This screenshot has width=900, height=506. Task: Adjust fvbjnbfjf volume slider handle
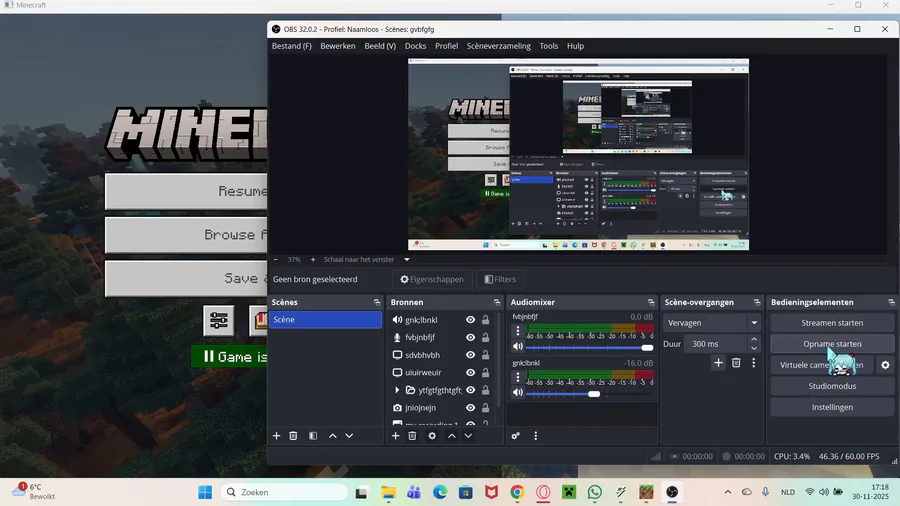pos(647,348)
